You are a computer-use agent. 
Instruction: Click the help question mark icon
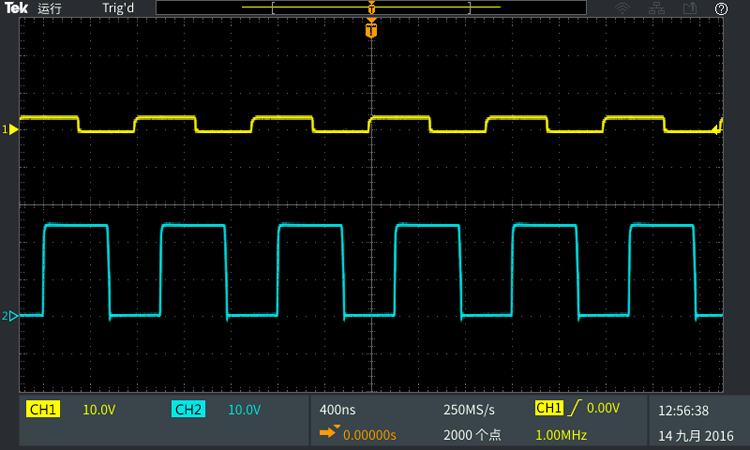click(x=721, y=9)
